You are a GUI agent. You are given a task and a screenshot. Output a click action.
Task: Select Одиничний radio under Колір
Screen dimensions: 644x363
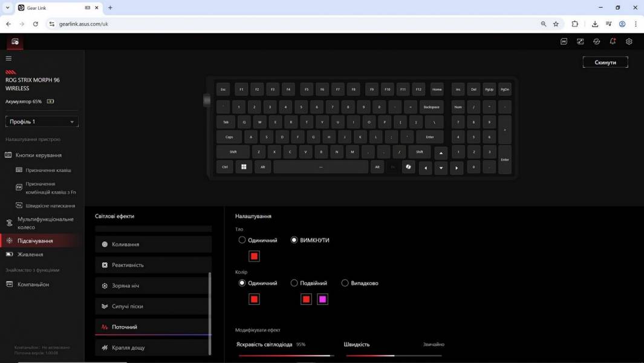pos(242,283)
